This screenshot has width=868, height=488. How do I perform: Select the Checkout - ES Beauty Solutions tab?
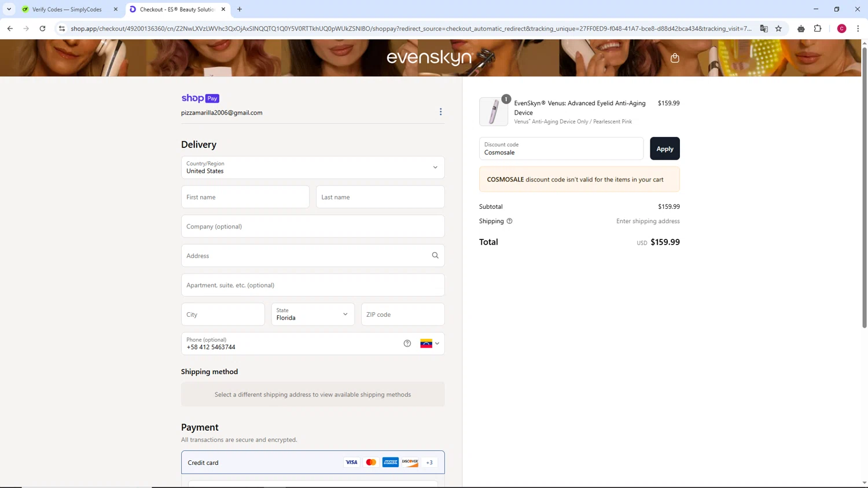pyautogui.click(x=177, y=9)
